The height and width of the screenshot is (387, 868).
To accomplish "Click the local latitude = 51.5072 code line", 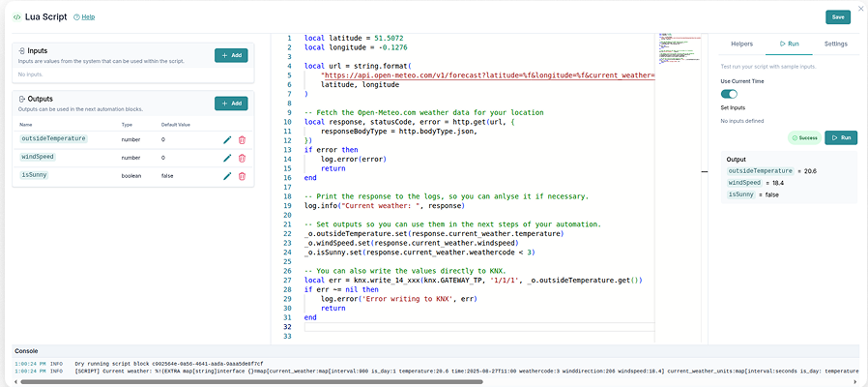I will pos(354,39).
